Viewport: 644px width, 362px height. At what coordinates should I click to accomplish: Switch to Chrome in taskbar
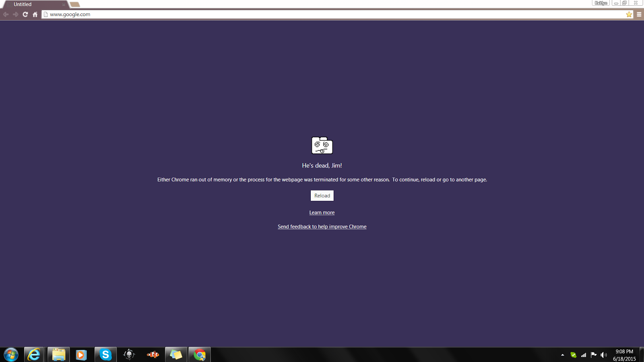pos(200,355)
